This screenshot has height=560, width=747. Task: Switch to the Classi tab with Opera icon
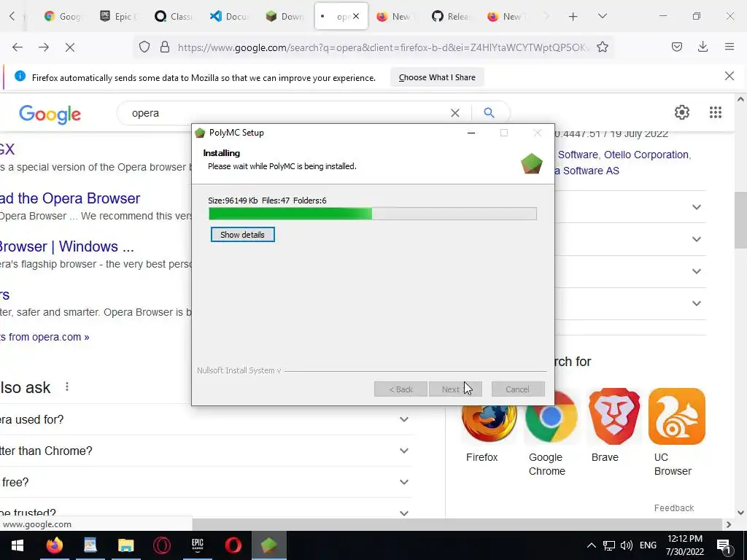[x=174, y=16]
